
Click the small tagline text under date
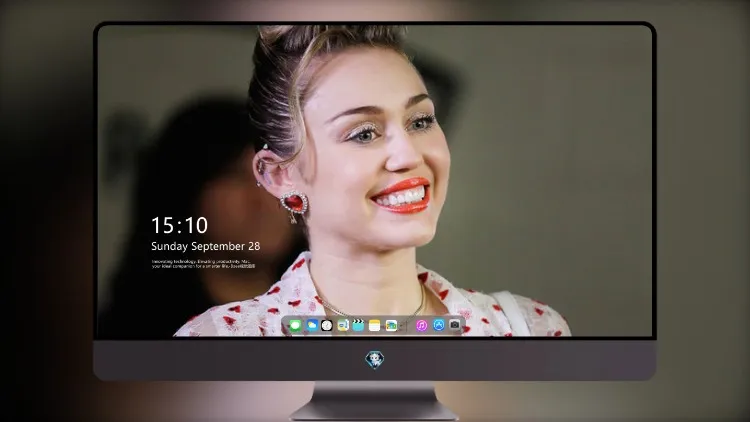point(203,264)
